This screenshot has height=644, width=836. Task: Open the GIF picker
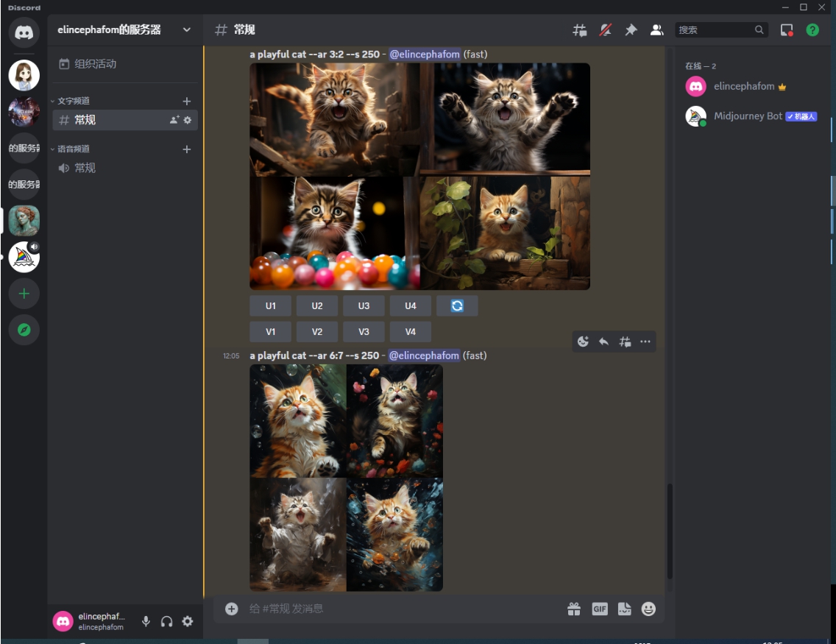coord(600,609)
